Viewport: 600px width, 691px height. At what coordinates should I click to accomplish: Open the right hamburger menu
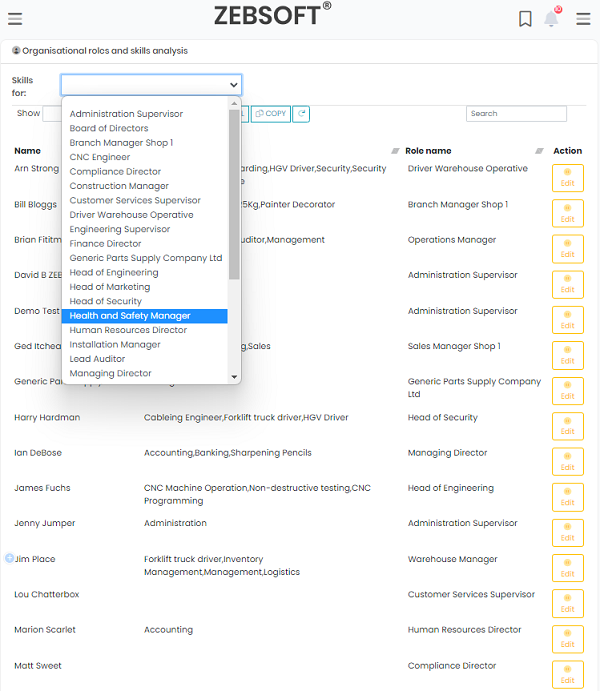point(583,19)
